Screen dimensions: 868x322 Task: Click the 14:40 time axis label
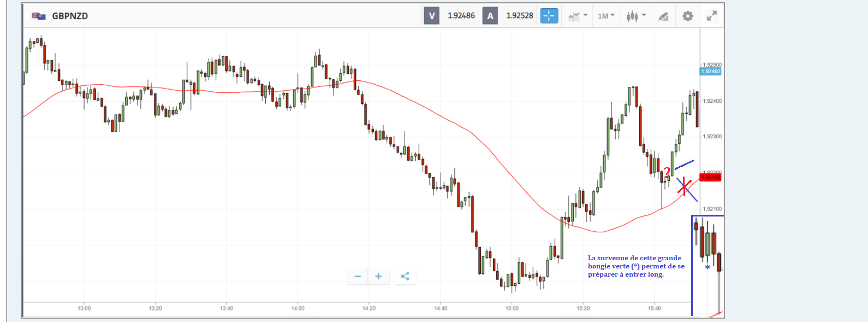(x=441, y=308)
